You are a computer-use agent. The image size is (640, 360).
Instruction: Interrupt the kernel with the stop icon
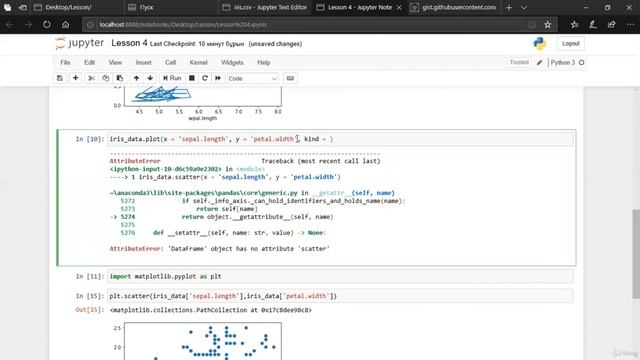(191, 78)
